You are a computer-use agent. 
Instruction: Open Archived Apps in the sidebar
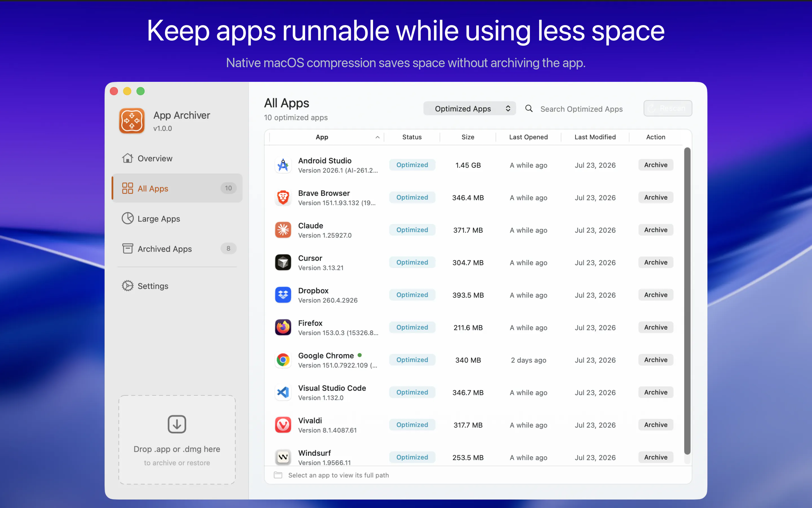[177, 249]
